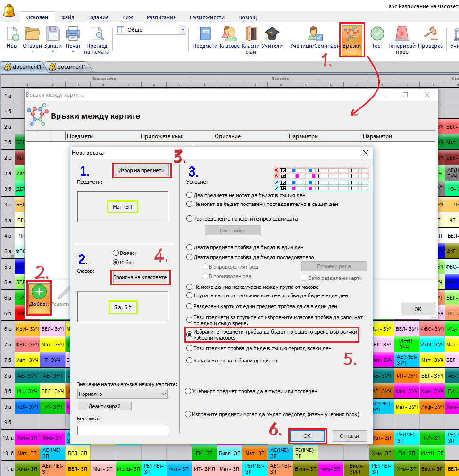The height and width of the screenshot is (476, 459).
Task: Click the Нов new document icon
Action: pos(12,34)
